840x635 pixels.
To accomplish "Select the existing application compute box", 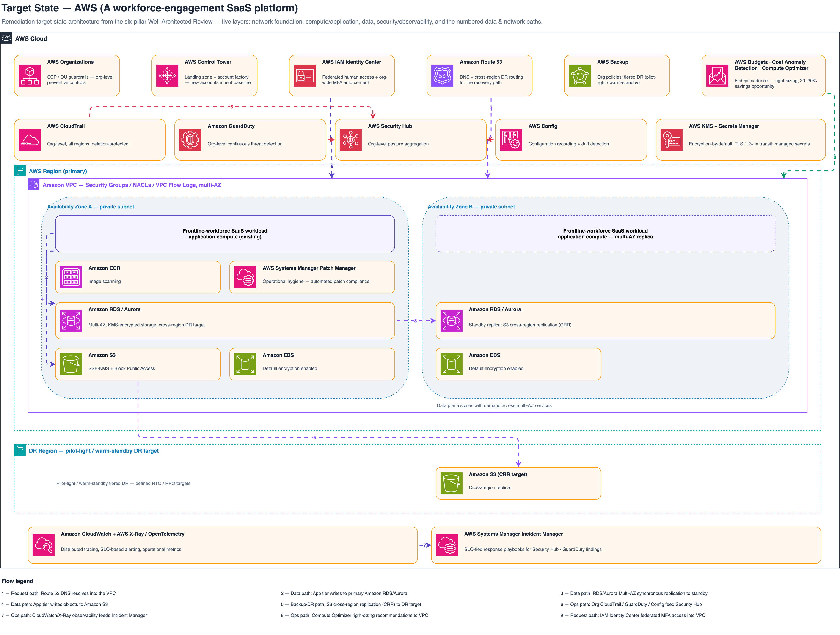I will [x=225, y=234].
